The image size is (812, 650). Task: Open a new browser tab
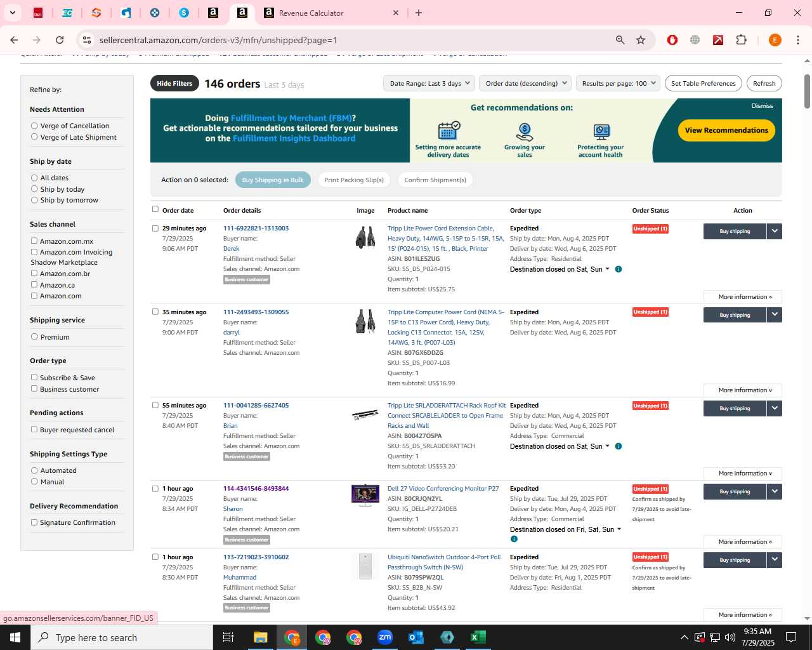click(419, 13)
